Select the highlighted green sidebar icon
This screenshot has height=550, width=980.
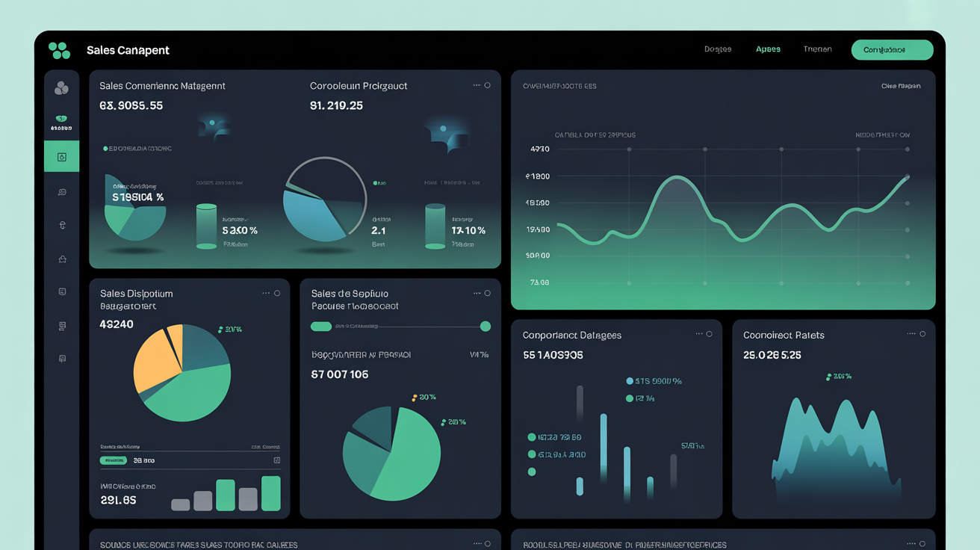tap(61, 156)
